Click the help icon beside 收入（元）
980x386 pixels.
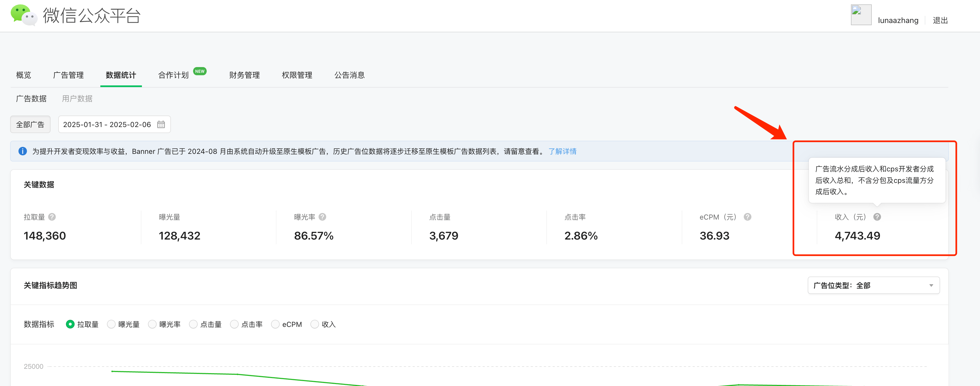point(877,217)
